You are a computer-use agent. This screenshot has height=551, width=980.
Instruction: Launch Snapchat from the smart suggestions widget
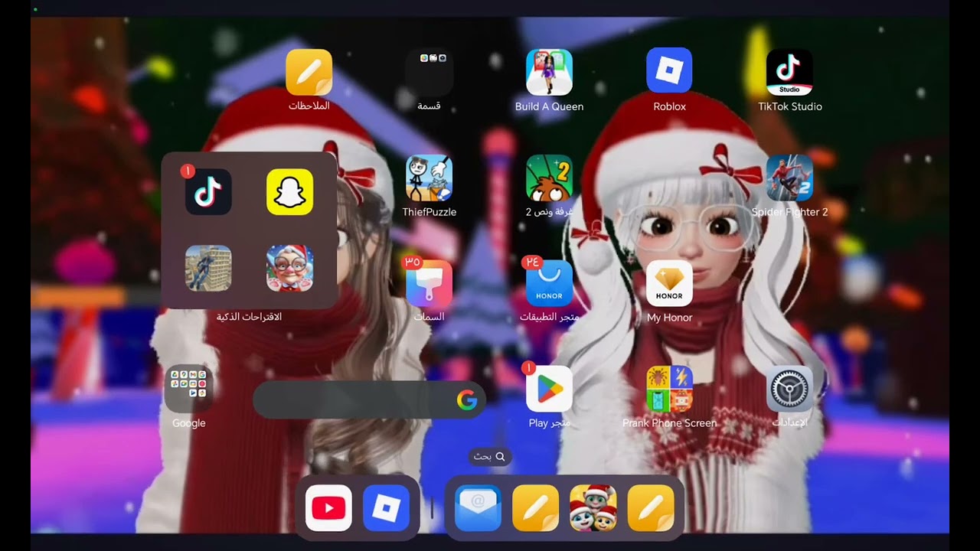pos(289,192)
